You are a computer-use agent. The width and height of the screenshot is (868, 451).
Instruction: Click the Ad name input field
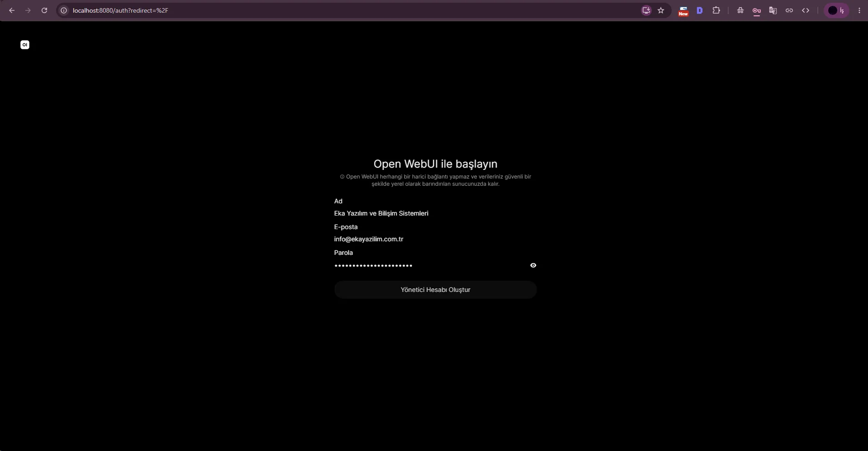click(436, 213)
